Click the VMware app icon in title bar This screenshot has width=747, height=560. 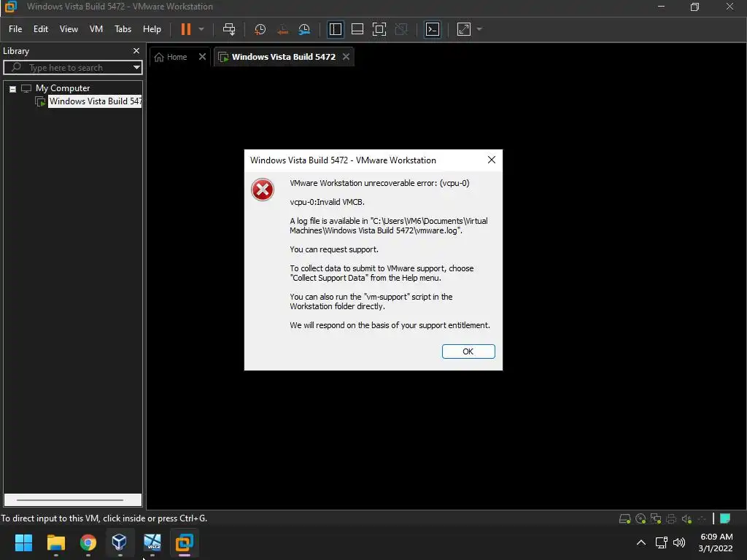(x=10, y=7)
